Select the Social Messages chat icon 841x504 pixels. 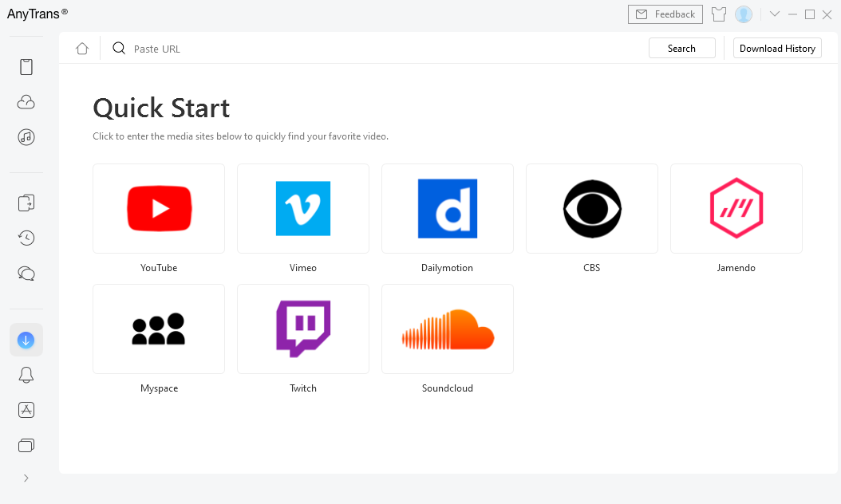(26, 274)
